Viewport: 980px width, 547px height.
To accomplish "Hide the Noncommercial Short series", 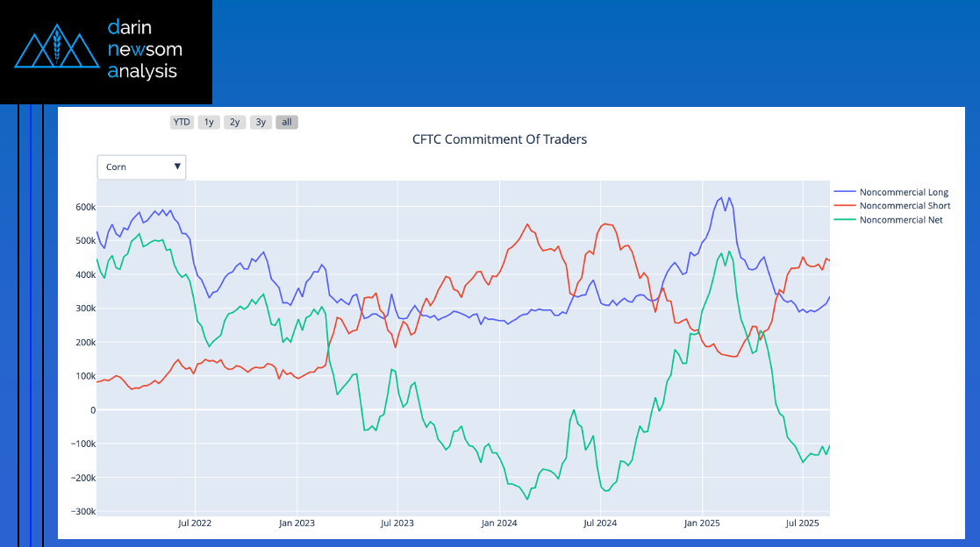I will point(905,206).
